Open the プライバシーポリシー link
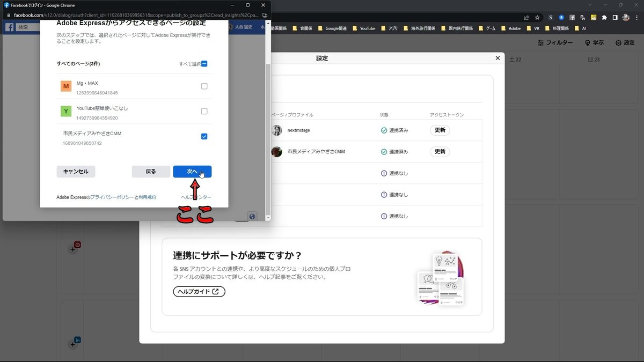 112,197
